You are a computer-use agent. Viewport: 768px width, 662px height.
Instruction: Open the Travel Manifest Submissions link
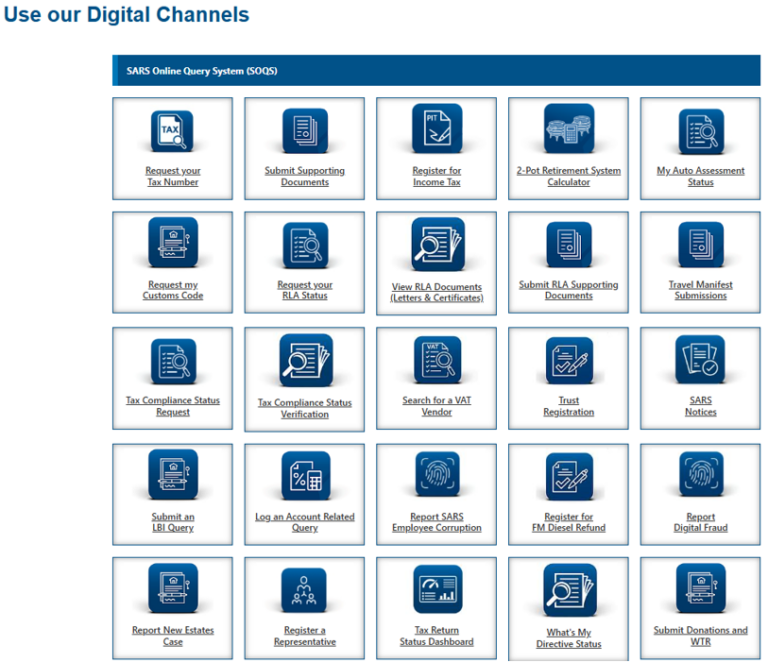pos(700,290)
